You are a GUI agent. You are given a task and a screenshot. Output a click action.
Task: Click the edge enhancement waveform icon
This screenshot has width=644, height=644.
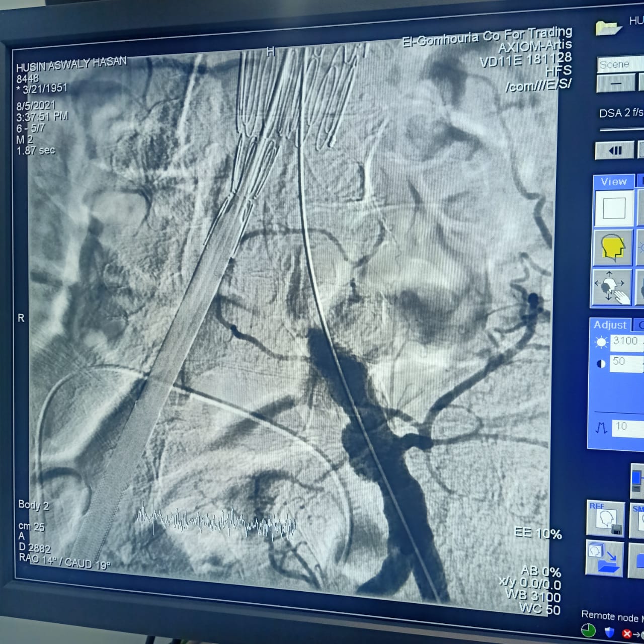pyautogui.click(x=601, y=428)
